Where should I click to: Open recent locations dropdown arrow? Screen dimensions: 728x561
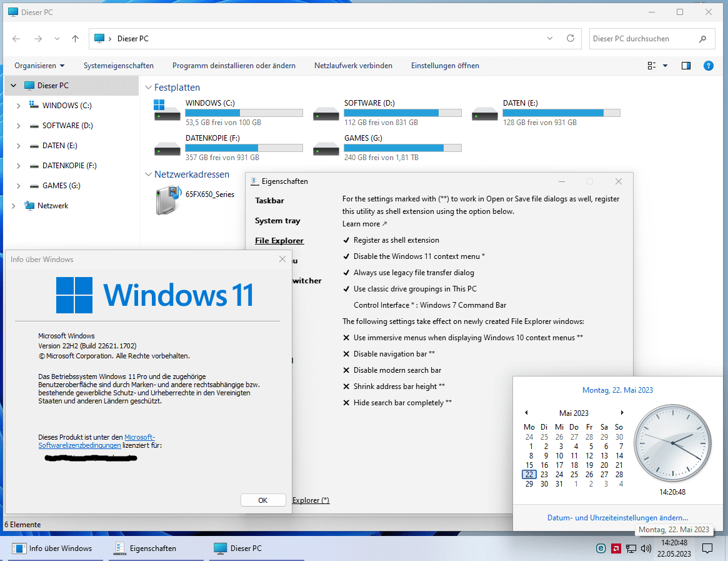coord(57,39)
